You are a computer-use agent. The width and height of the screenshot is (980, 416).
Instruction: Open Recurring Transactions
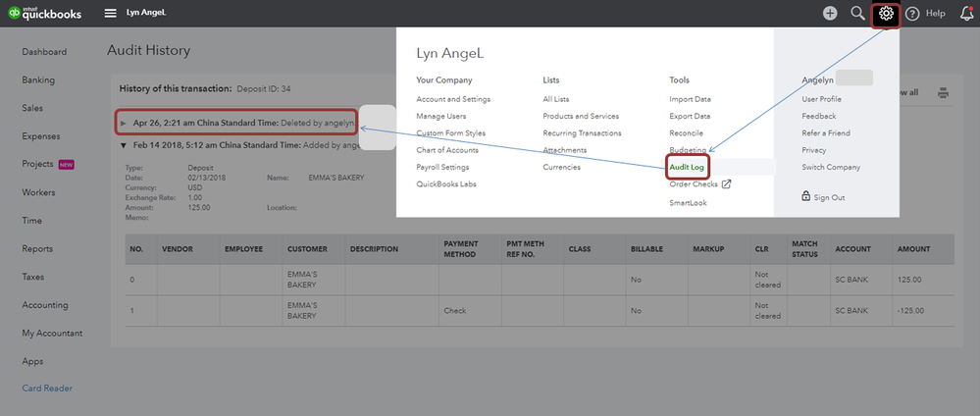[583, 133]
